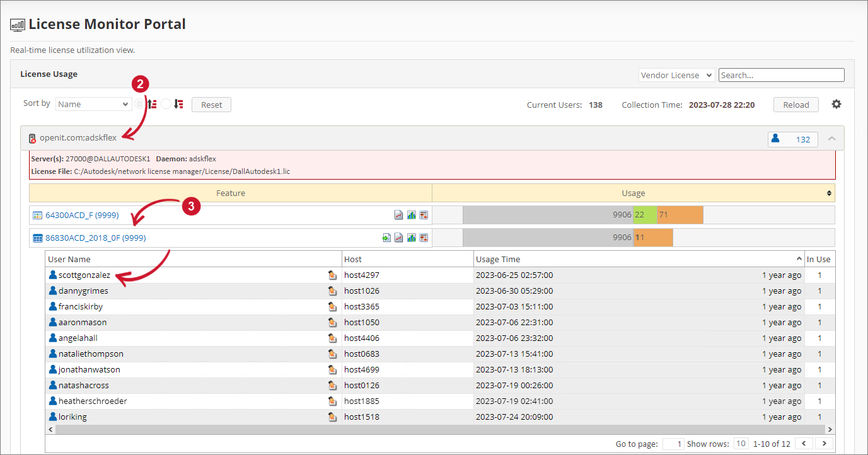Click the Go to page input box
The image size is (868, 455).
[673, 444]
